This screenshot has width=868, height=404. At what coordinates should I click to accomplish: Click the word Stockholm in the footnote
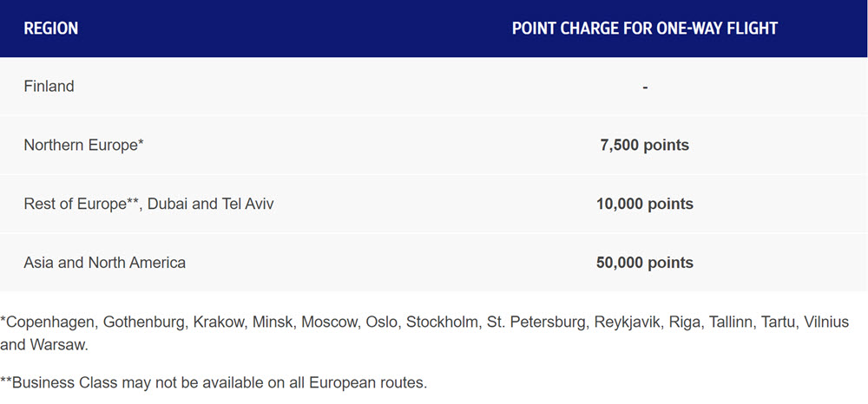[x=443, y=323]
